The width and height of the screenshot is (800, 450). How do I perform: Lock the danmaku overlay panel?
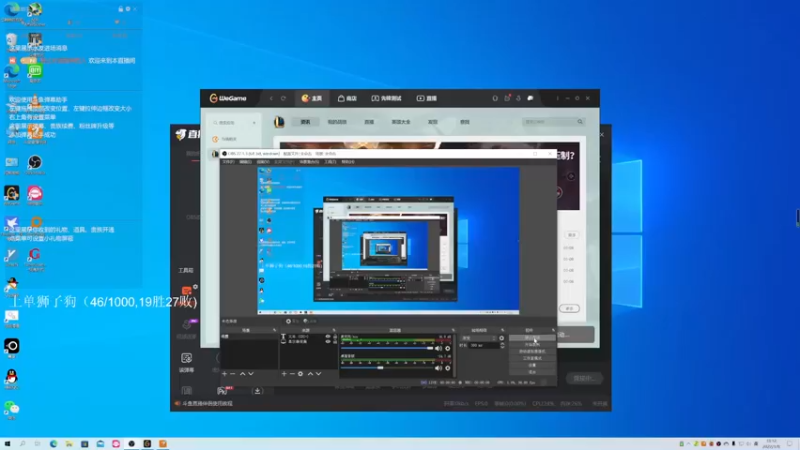coord(120,9)
